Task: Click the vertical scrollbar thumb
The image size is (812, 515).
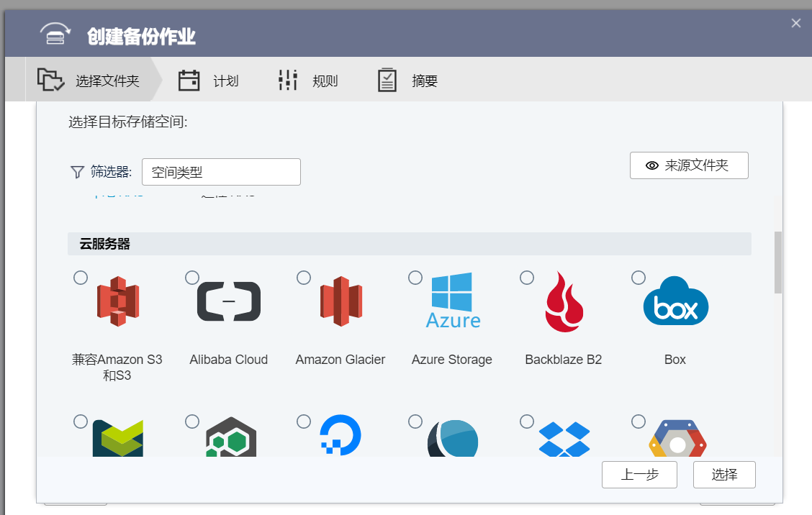Action: 778,263
